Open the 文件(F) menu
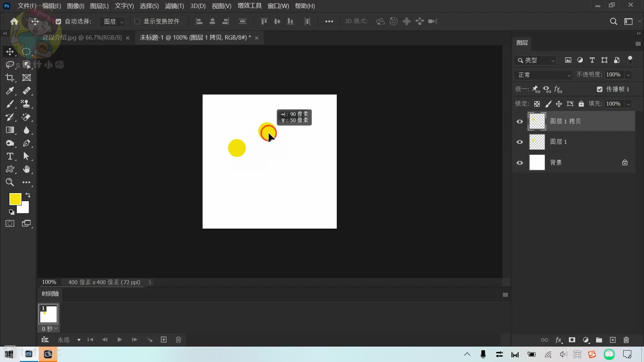Screen dimensions: 644x362 click(27, 6)
